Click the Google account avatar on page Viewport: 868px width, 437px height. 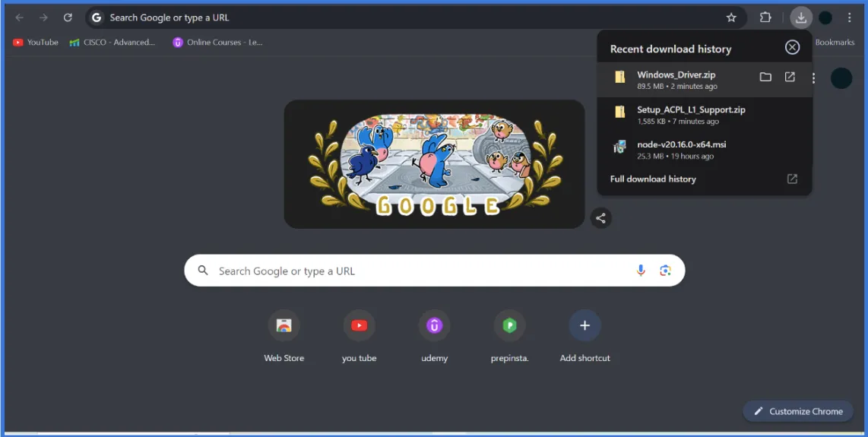coord(841,78)
